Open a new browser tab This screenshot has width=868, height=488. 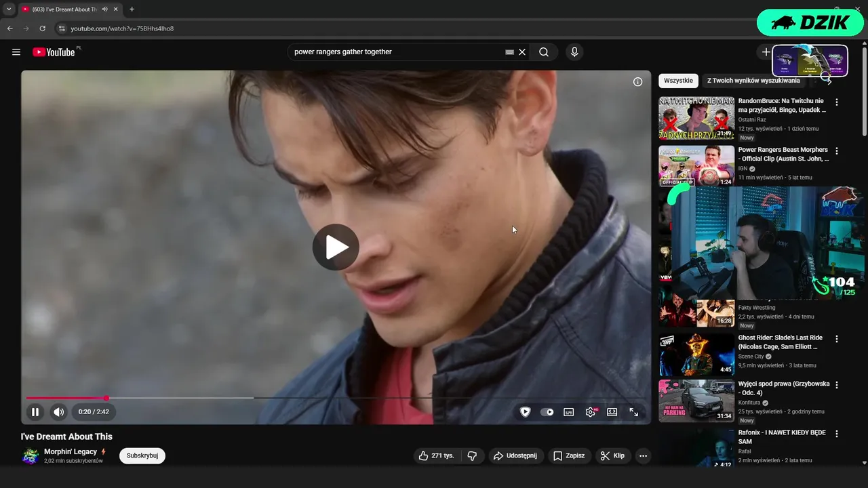click(x=132, y=9)
